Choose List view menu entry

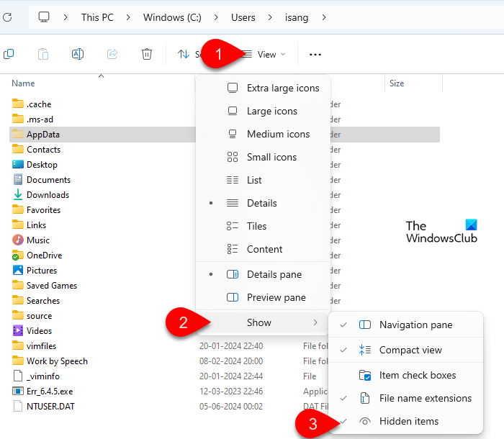(263, 180)
